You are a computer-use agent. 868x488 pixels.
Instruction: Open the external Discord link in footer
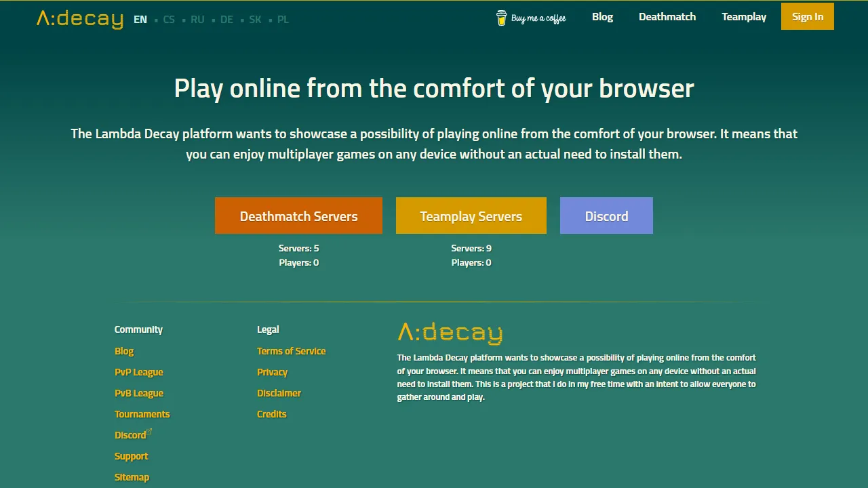pyautogui.click(x=130, y=434)
